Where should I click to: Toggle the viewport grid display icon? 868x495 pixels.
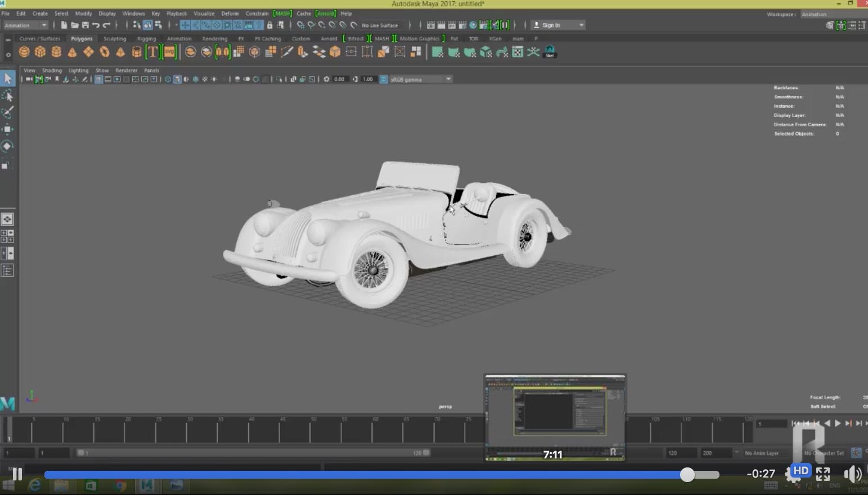[x=98, y=79]
